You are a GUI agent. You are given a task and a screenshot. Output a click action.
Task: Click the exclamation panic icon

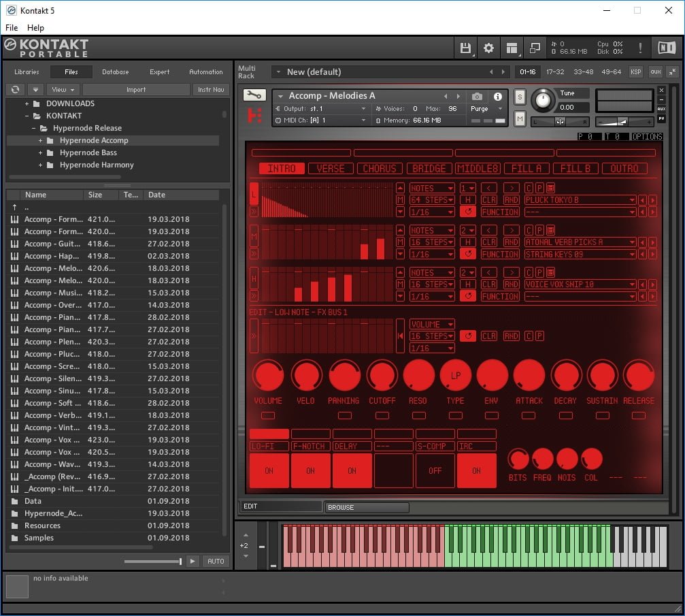coord(640,48)
